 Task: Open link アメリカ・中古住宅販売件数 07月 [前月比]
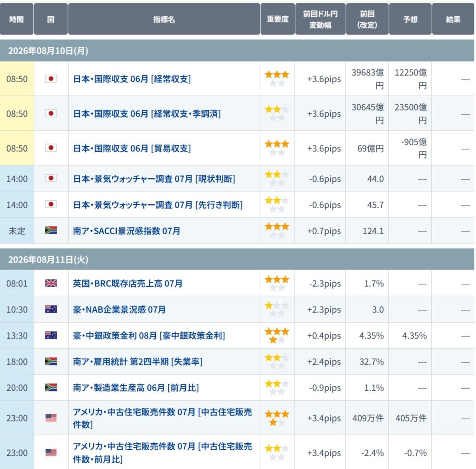(x=162, y=453)
